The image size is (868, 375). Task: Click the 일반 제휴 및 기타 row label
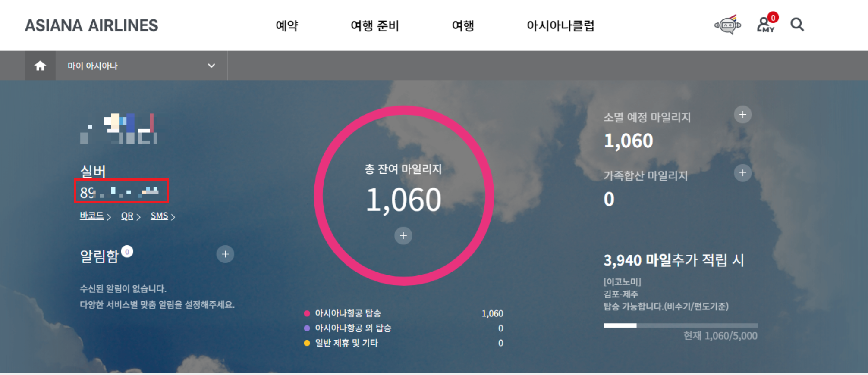click(346, 343)
